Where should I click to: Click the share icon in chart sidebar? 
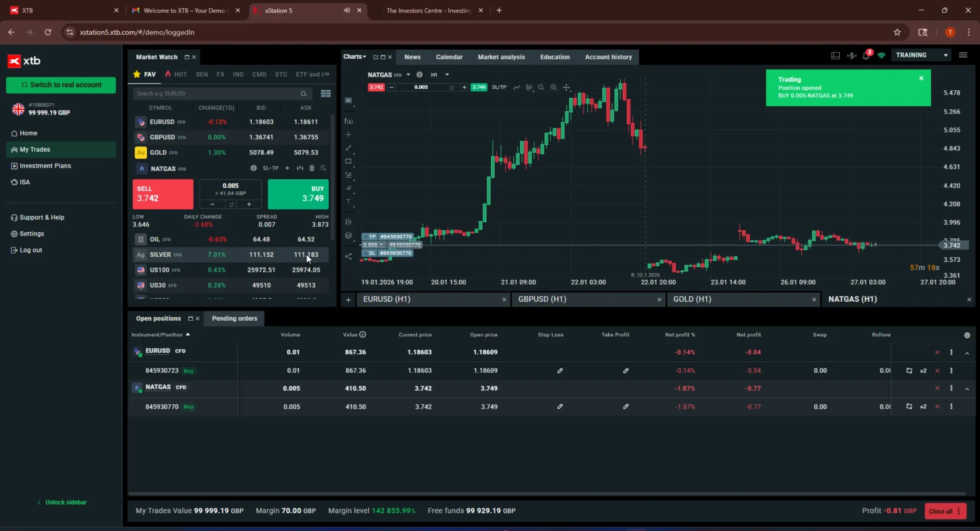click(348, 257)
